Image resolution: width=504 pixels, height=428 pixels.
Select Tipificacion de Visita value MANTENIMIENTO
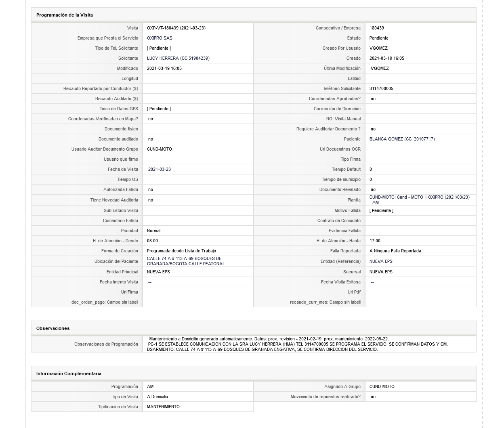pyautogui.click(x=163, y=407)
